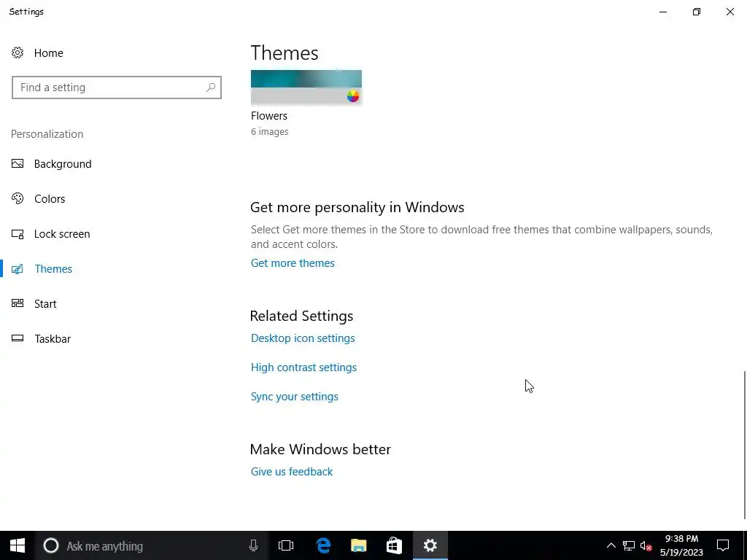747x560 pixels.
Task: Click the network icon in system tray
Action: click(x=628, y=545)
